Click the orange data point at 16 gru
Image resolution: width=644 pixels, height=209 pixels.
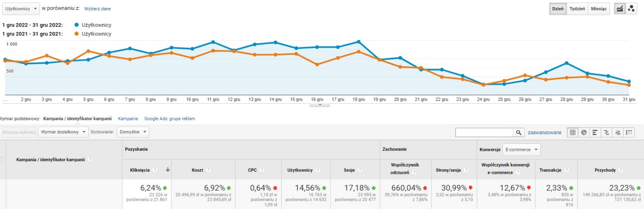317,64
